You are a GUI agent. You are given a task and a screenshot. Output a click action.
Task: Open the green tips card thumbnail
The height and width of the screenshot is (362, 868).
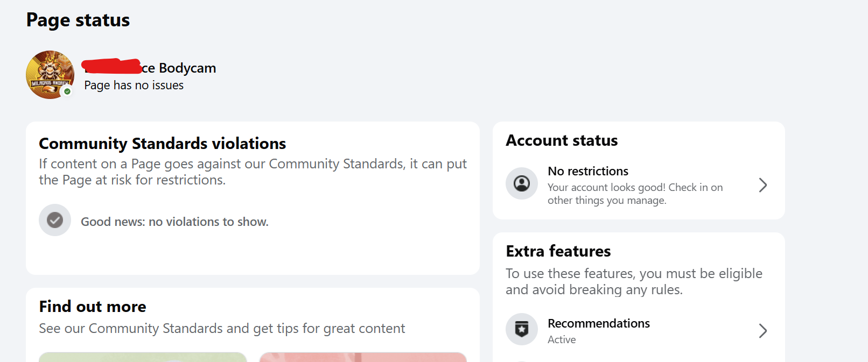tap(143, 357)
